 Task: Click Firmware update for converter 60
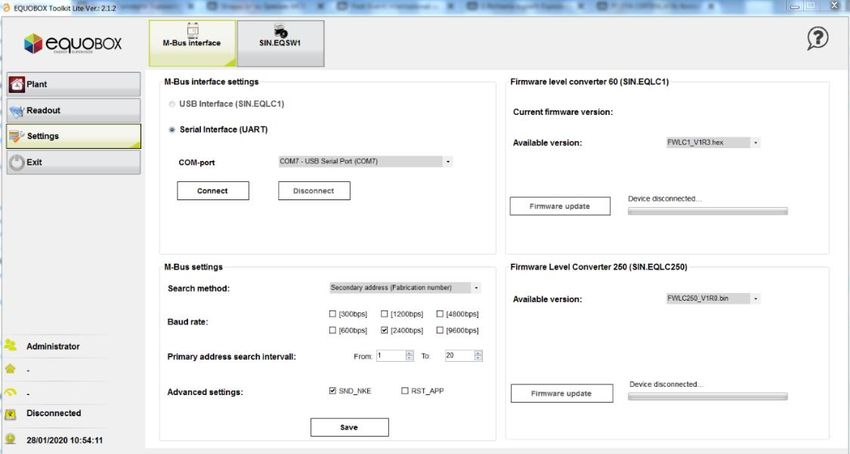(560, 206)
